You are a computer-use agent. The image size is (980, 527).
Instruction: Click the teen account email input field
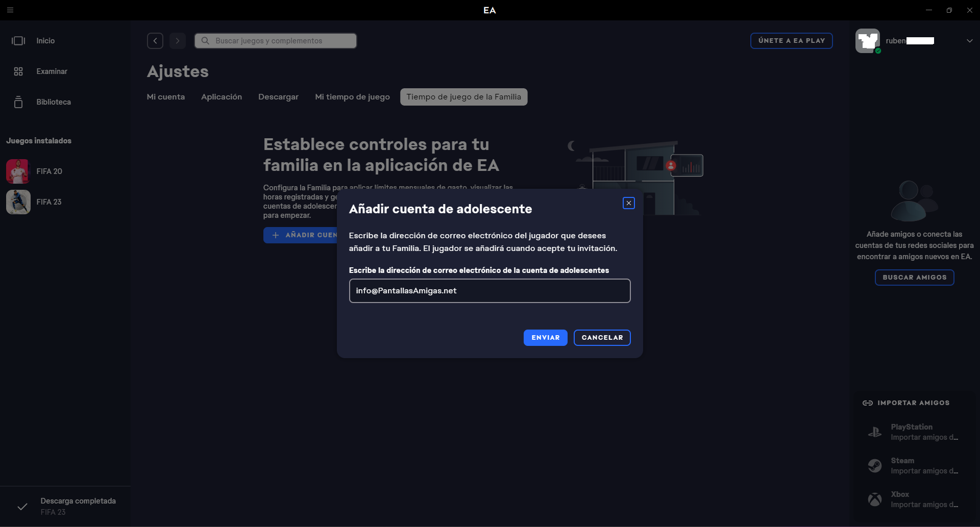(490, 291)
